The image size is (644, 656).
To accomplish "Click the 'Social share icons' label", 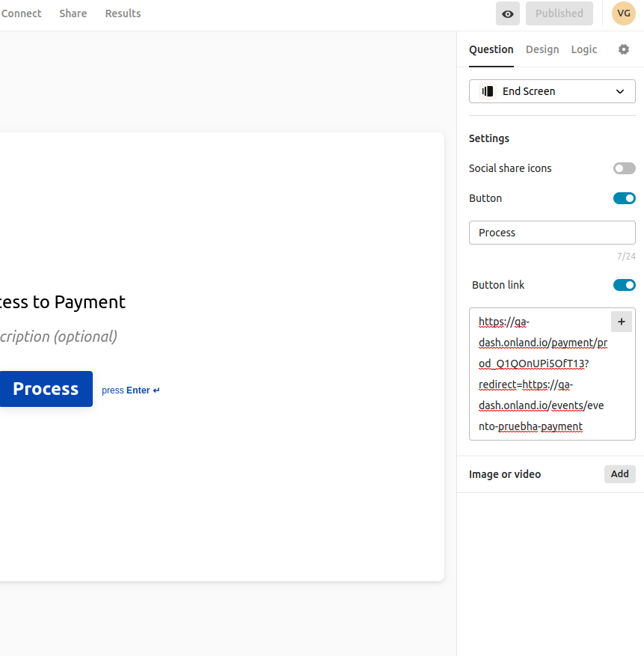I will coord(510,168).
